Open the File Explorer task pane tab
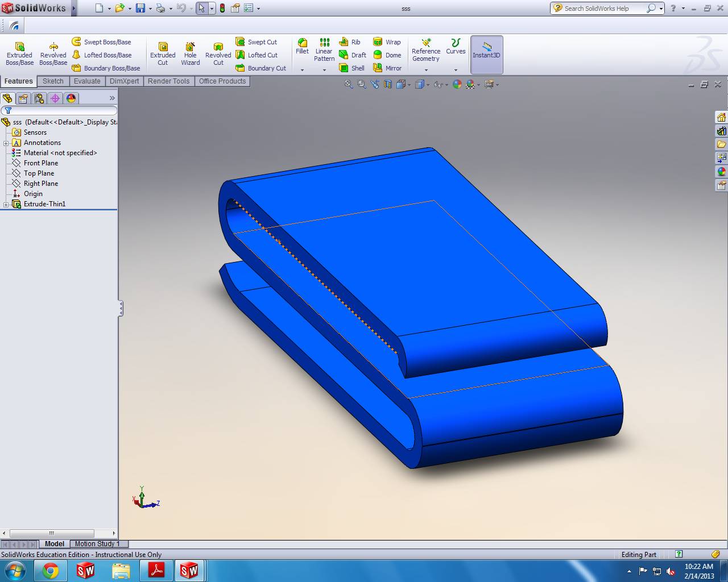Screen dimensions: 728x582 pyautogui.click(x=721, y=144)
